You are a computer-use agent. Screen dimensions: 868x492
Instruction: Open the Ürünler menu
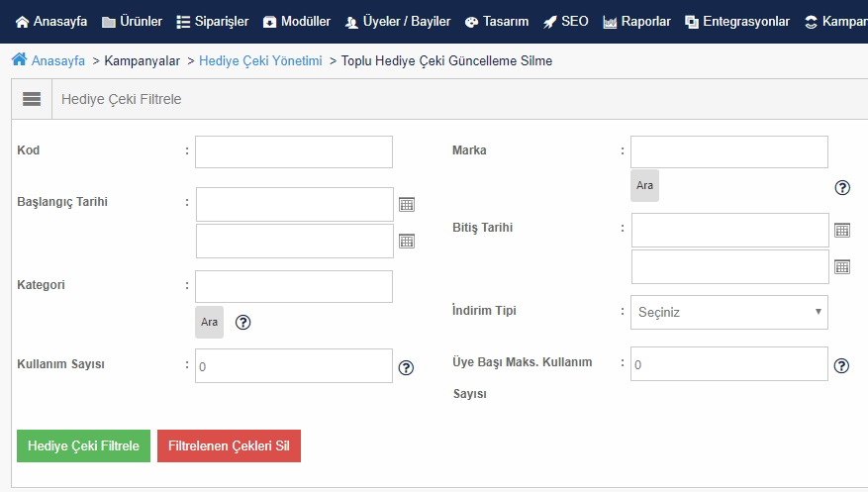133,22
